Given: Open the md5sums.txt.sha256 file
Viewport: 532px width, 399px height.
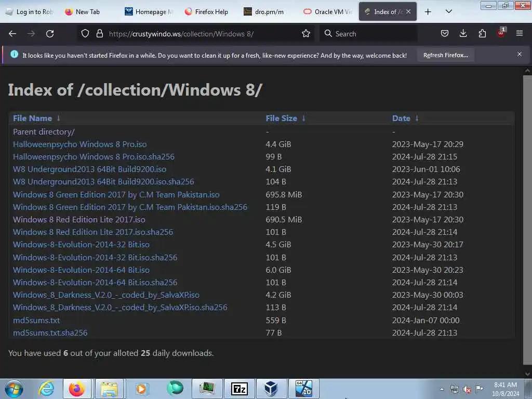Looking at the screenshot, I should [x=50, y=333].
